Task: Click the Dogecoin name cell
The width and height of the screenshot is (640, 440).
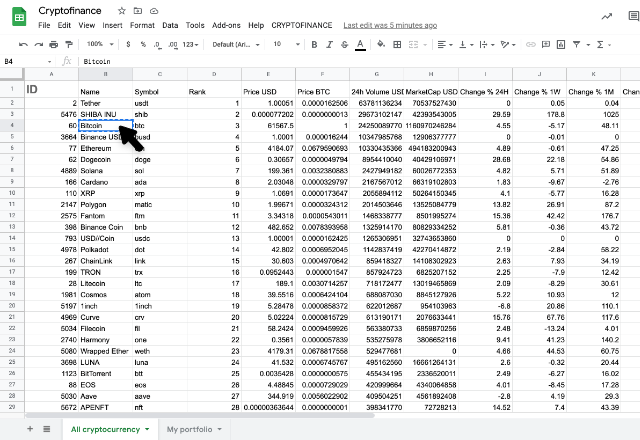Action: (x=105, y=160)
